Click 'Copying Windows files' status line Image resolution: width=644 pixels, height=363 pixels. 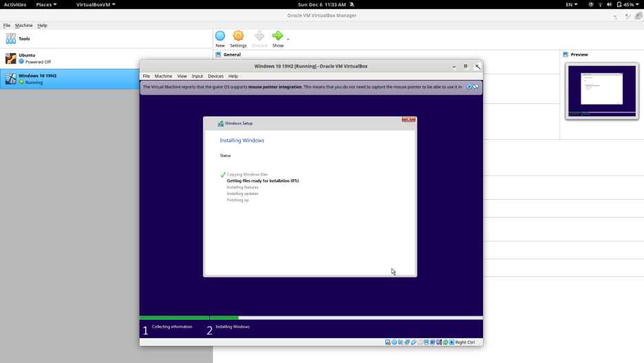click(x=247, y=174)
